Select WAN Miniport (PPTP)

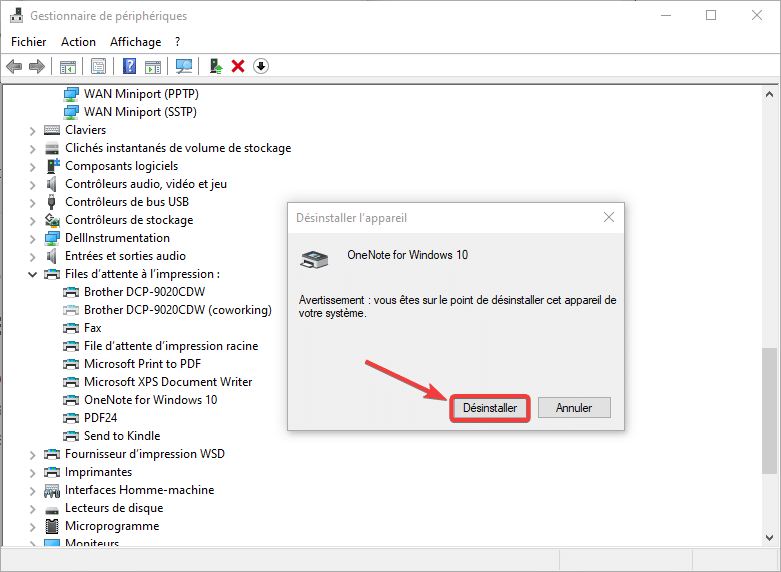[141, 94]
